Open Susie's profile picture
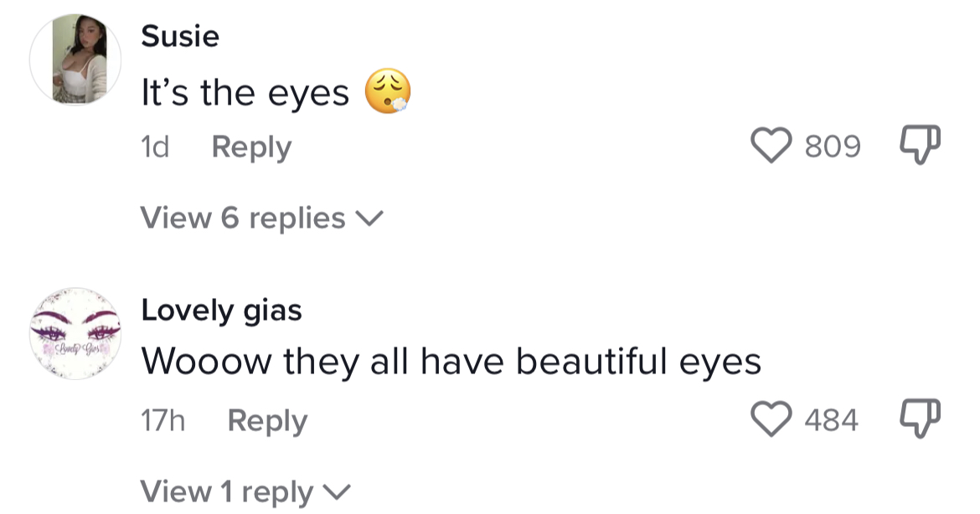 [x=75, y=59]
